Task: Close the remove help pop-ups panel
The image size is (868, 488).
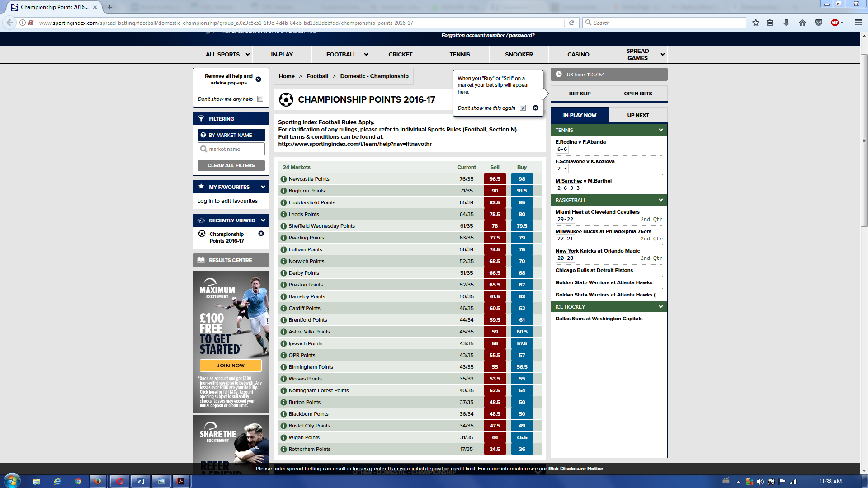Action: (259, 79)
